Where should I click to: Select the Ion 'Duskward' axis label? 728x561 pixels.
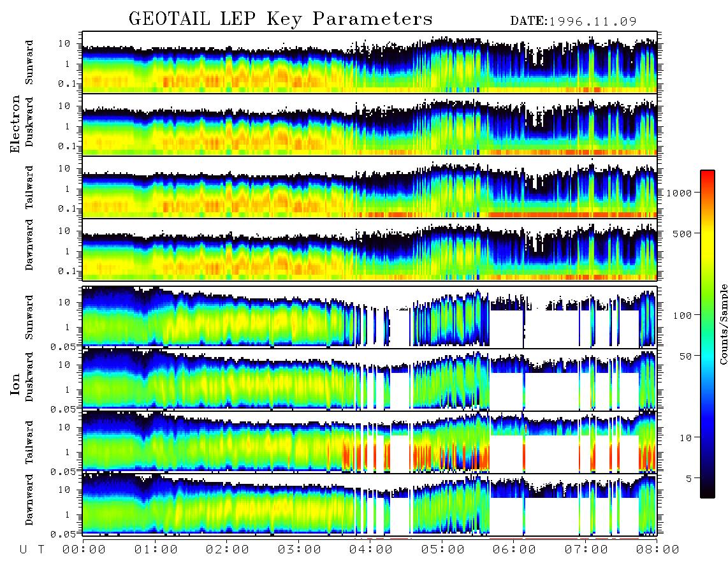coord(29,377)
